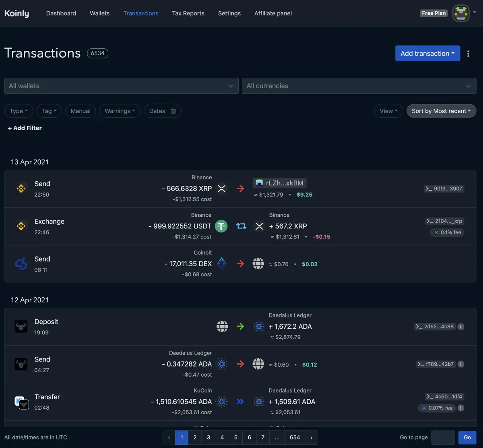Click the Koinly logo

click(x=17, y=13)
